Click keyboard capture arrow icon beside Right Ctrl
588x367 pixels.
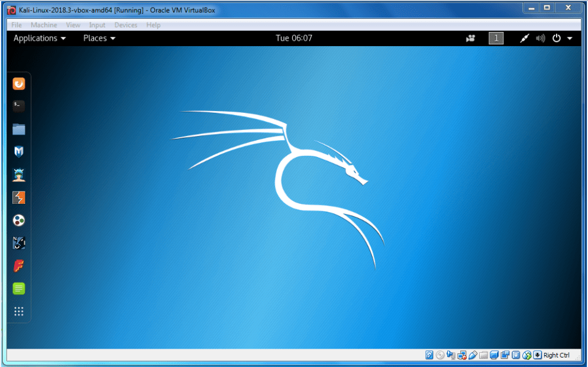click(x=538, y=355)
